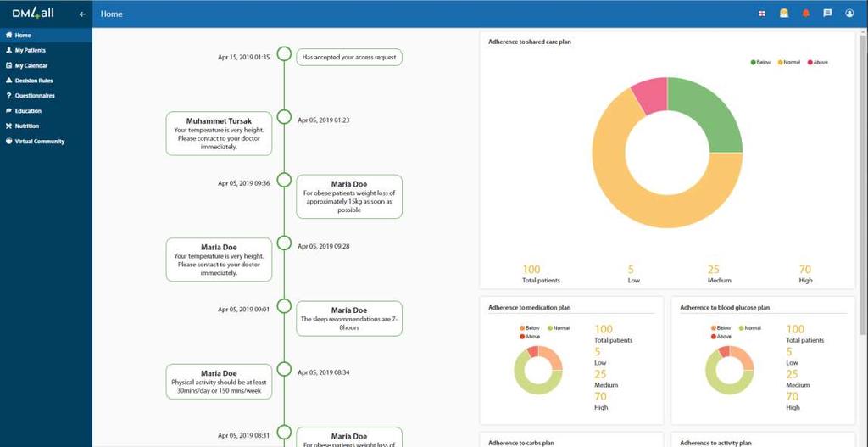
Task: Open the red bell notifications icon
Action: 806,14
